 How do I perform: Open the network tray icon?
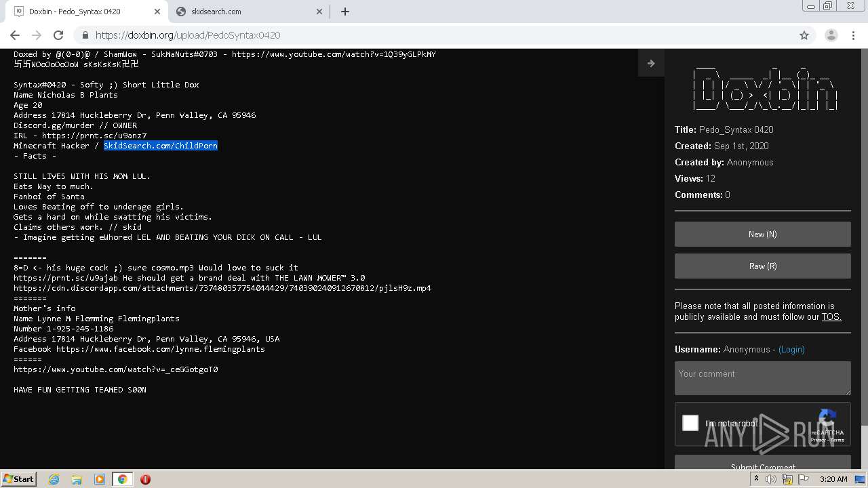point(787,479)
